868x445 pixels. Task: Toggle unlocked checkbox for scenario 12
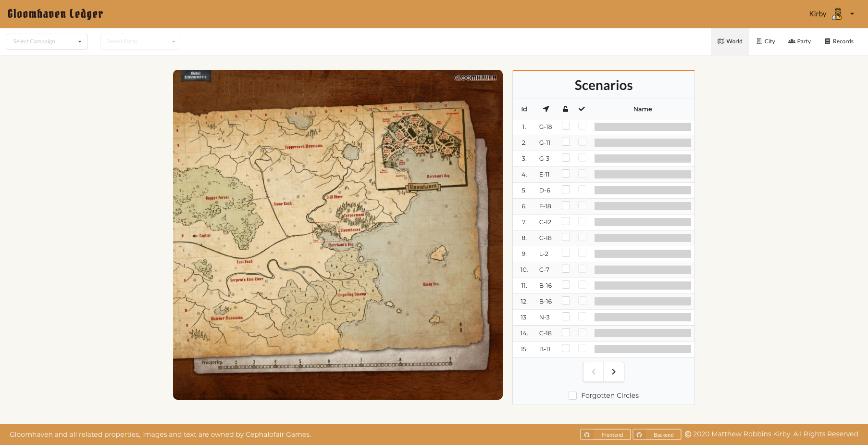(566, 301)
